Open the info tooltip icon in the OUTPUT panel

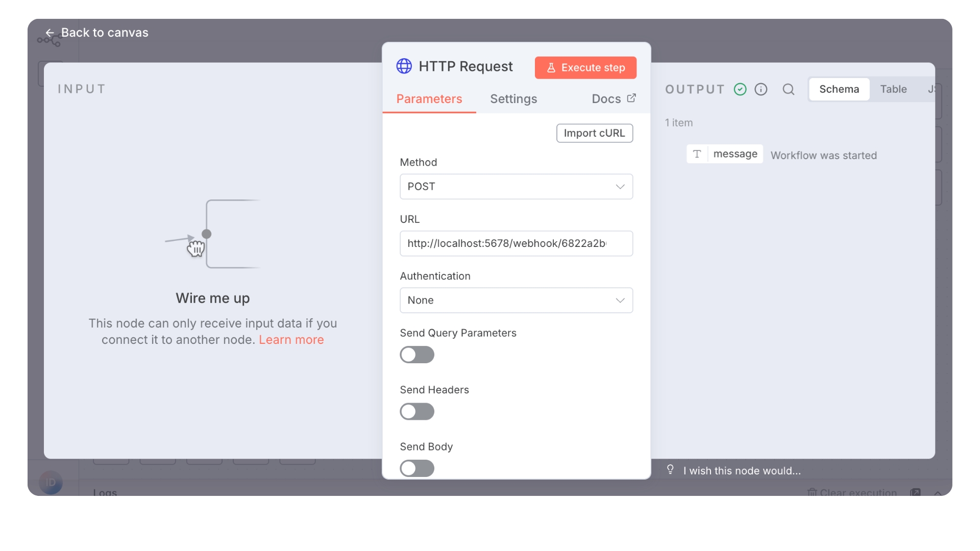(x=761, y=89)
